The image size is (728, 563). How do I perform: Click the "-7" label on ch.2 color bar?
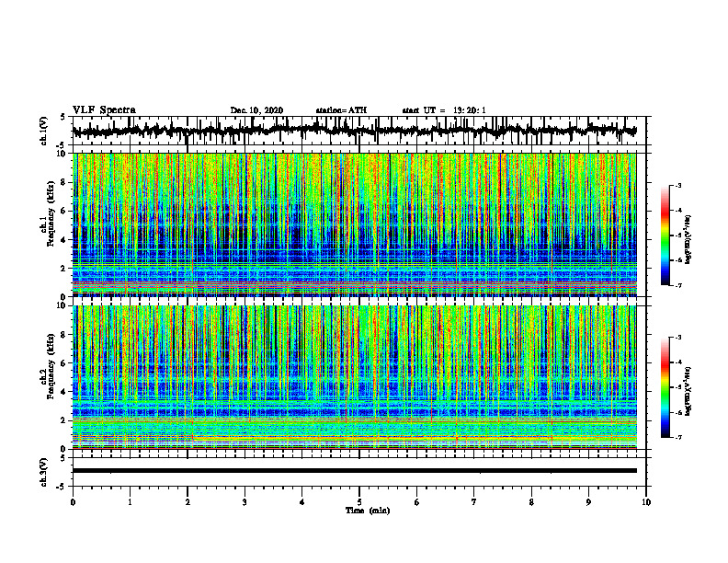(677, 437)
